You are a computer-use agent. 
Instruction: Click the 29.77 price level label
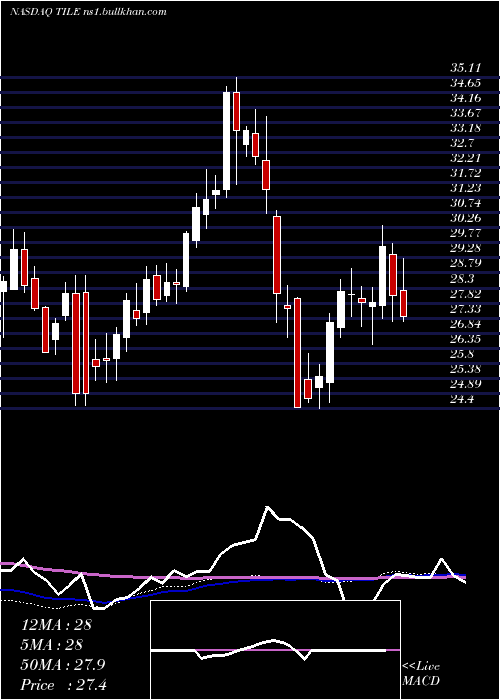[x=465, y=233]
